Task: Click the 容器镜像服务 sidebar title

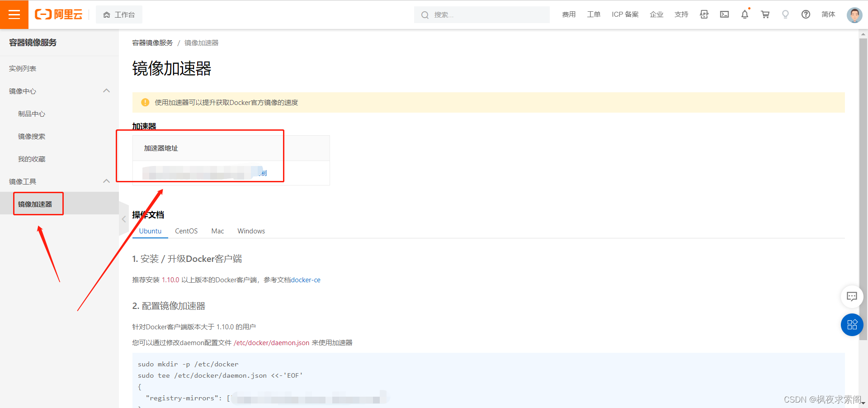Action: click(33, 43)
